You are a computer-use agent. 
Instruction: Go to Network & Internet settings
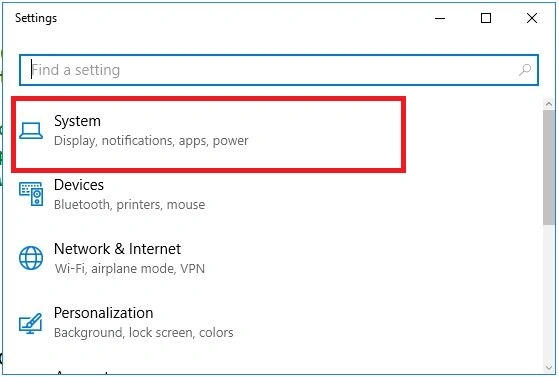pos(117,249)
